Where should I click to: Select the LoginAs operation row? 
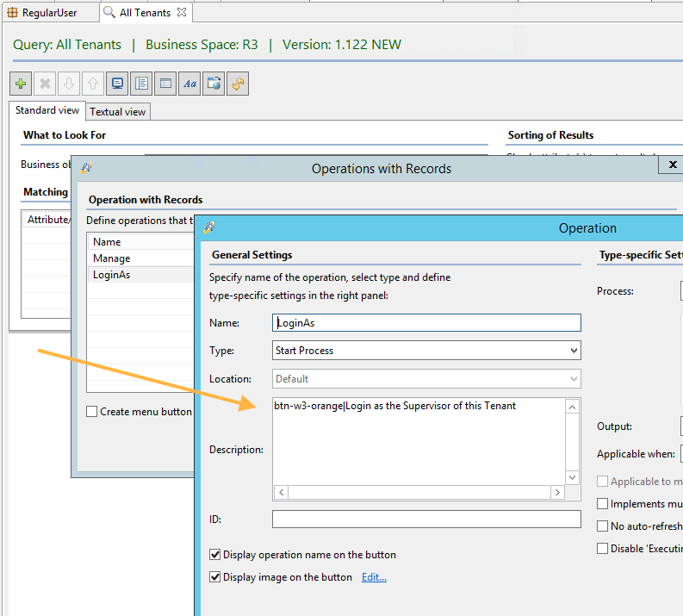(140, 275)
